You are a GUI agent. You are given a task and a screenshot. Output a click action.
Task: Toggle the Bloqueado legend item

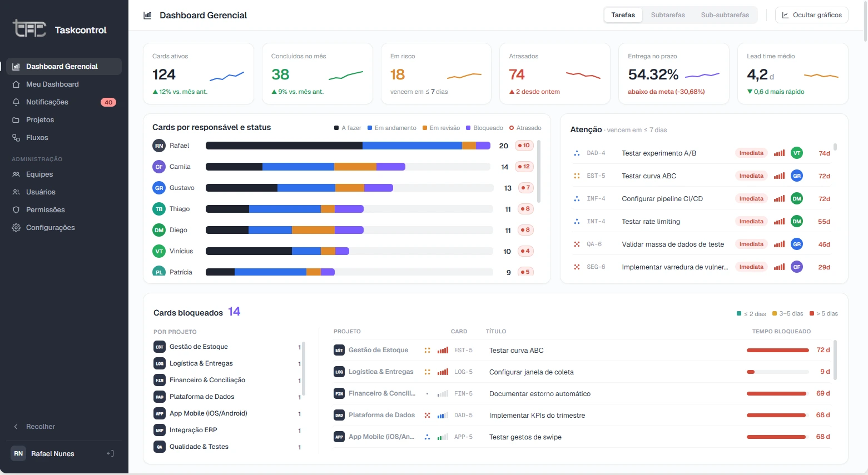tap(484, 128)
